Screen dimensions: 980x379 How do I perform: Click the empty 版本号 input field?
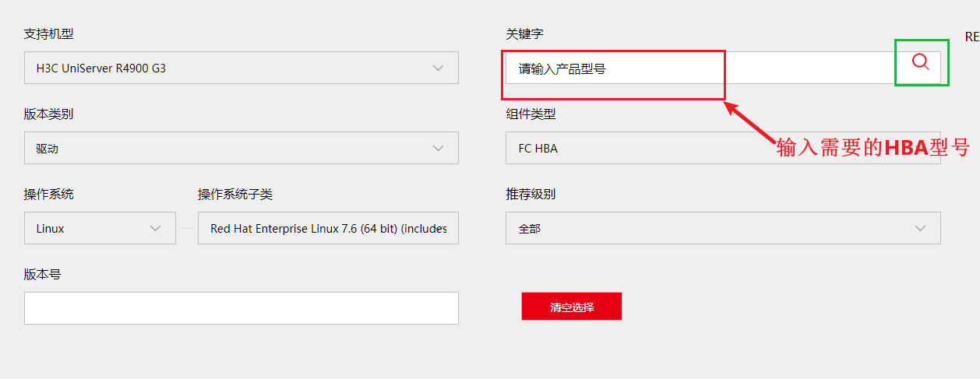pos(241,308)
